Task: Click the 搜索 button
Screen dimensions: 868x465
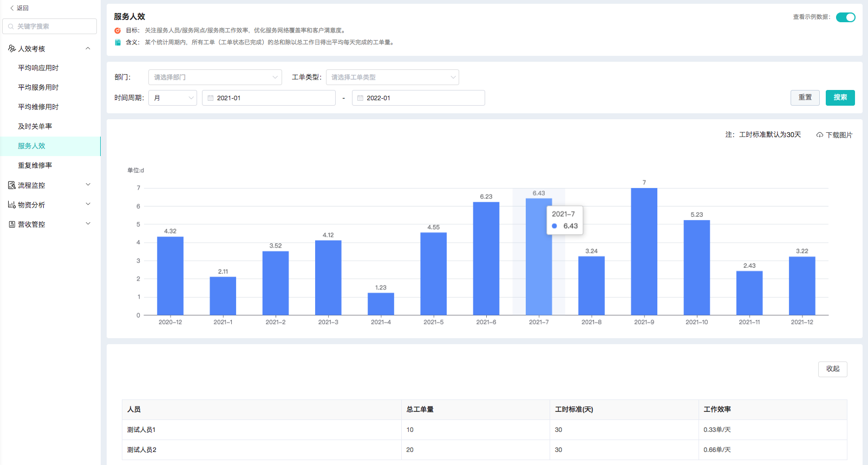Action: tap(840, 98)
